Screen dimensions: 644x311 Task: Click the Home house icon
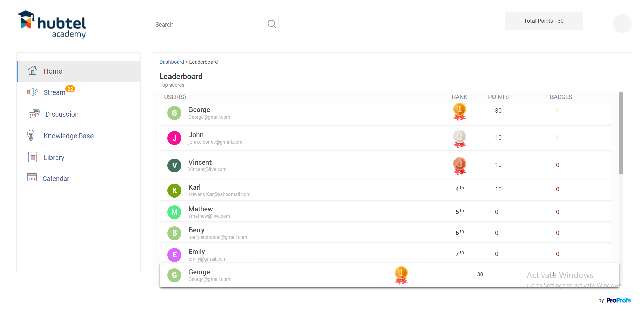click(33, 71)
